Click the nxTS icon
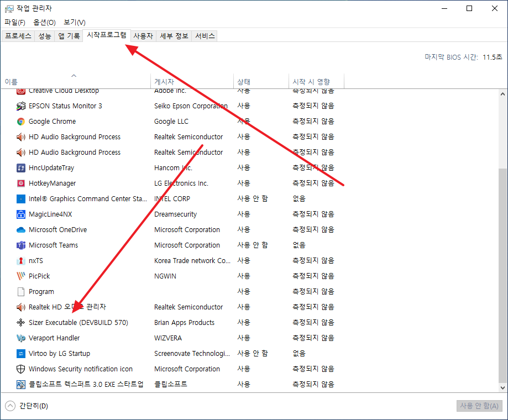Image resolution: width=508 pixels, height=420 pixels. click(21, 261)
